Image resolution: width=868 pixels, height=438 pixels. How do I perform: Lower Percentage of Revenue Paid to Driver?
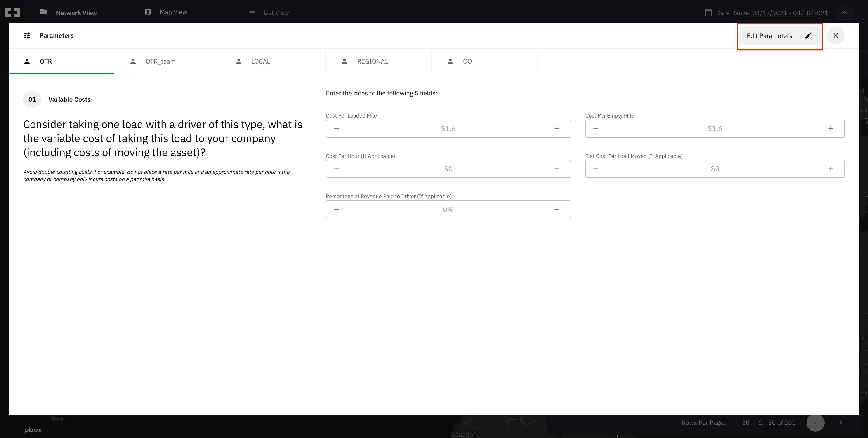336,209
